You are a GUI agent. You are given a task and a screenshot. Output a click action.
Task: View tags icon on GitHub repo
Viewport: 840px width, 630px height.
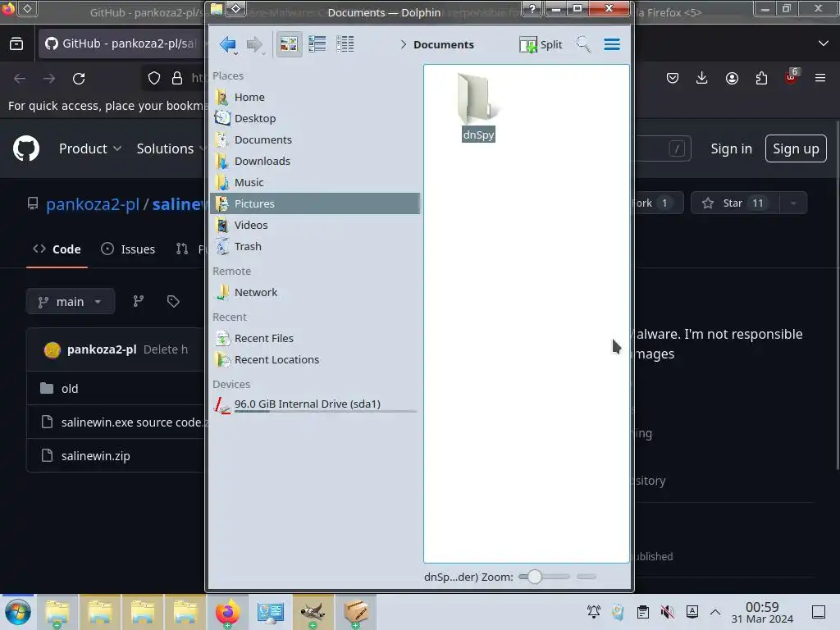[x=173, y=302]
